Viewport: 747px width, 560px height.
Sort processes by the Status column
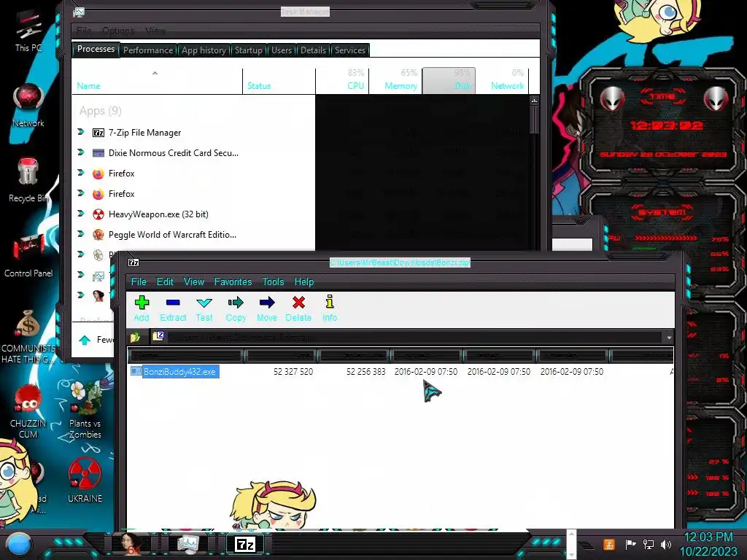pyautogui.click(x=279, y=82)
